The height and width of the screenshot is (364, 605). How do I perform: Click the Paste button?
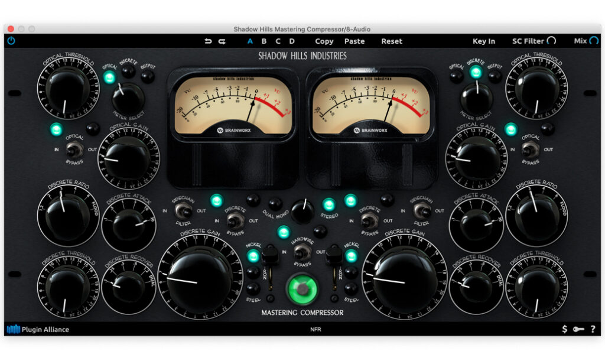tap(354, 41)
